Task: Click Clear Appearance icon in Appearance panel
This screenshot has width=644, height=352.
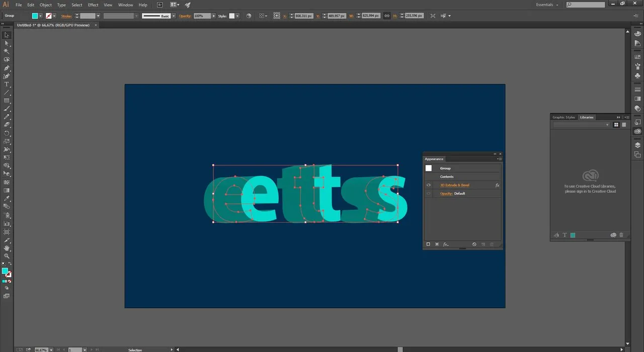Action: [474, 244]
